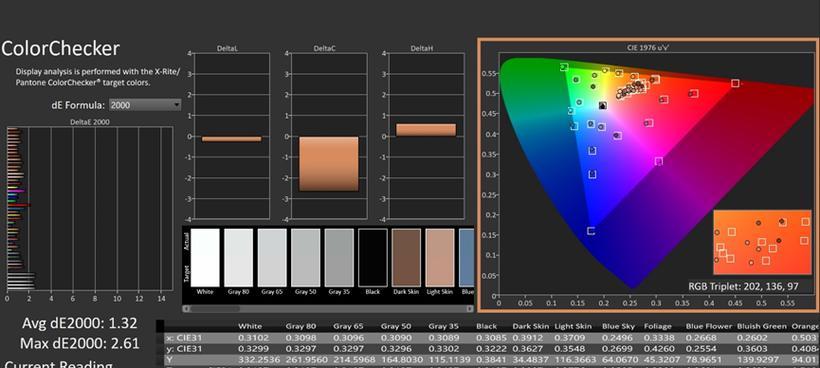Viewport: 820px width, 368px height.
Task: Open the dE Formula dropdown showing 2000
Action: click(145, 105)
